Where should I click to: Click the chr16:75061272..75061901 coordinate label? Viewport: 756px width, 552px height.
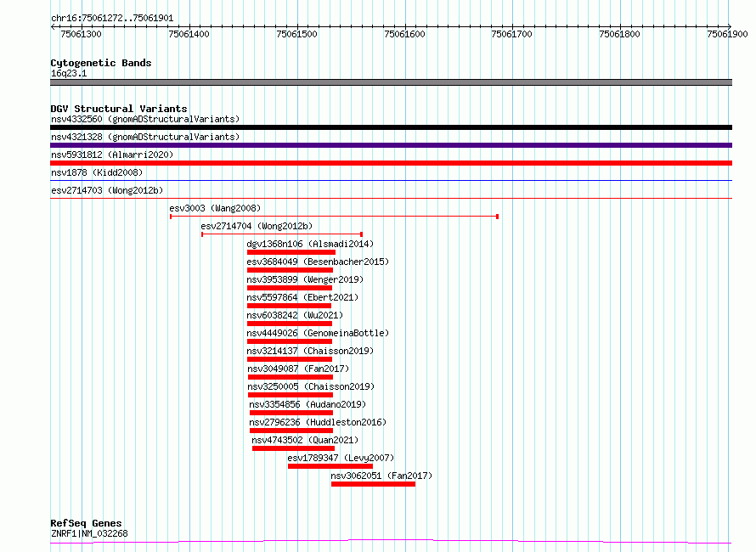(x=112, y=19)
